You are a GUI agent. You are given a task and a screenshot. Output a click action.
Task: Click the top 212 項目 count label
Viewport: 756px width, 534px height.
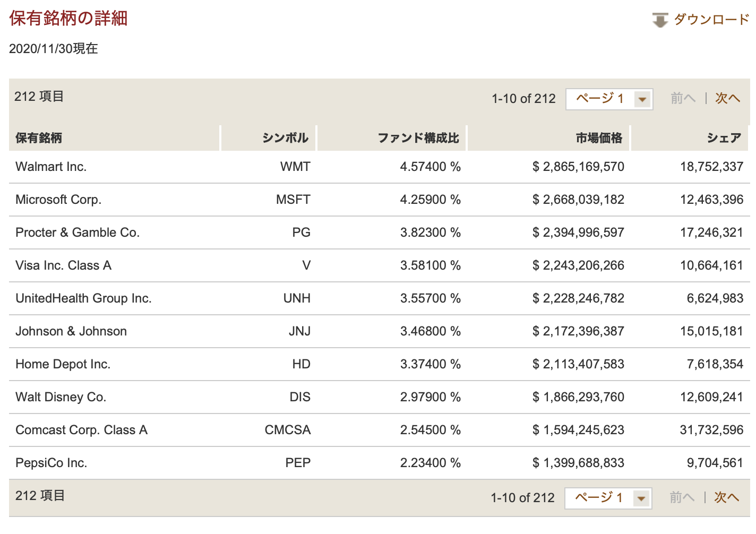click(x=39, y=97)
